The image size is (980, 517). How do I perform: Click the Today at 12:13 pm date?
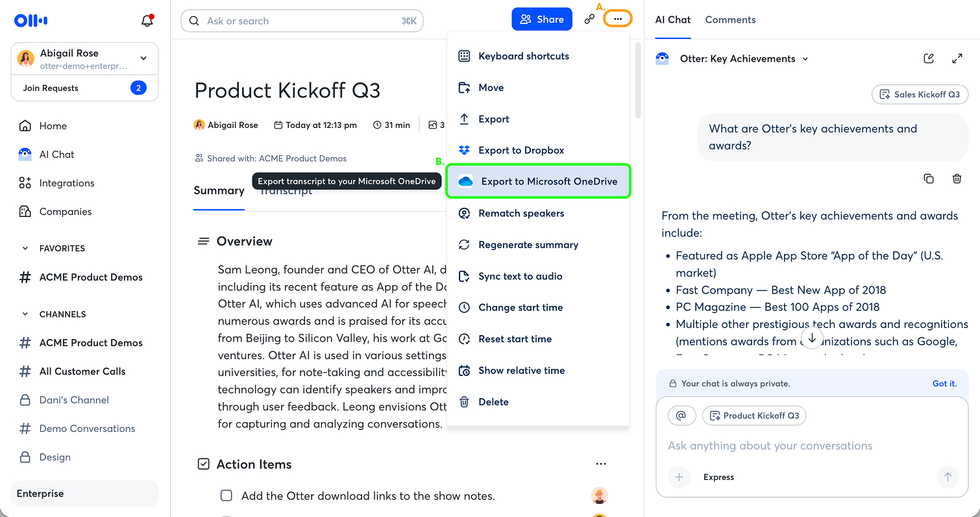click(x=315, y=125)
